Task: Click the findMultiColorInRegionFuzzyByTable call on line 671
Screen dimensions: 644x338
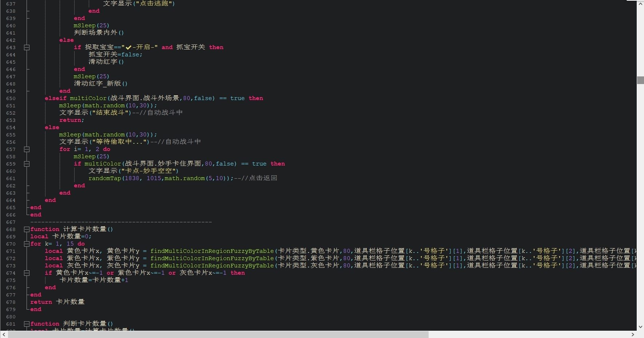Action: tap(212, 251)
